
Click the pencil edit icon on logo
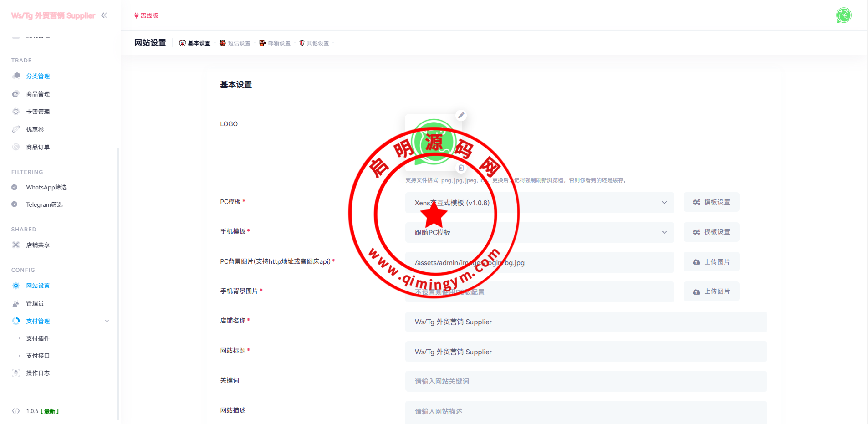coord(461,116)
